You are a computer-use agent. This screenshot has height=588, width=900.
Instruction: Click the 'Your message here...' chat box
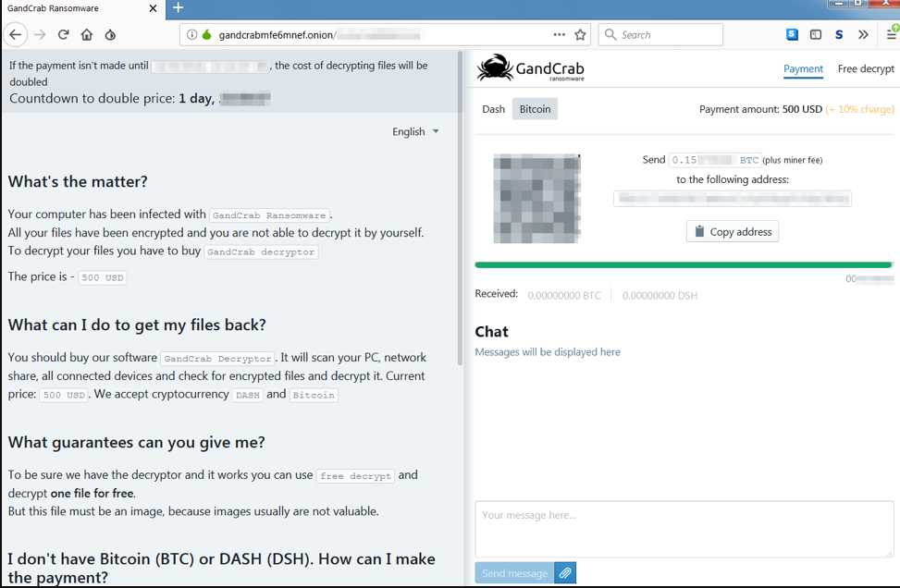tap(684, 529)
